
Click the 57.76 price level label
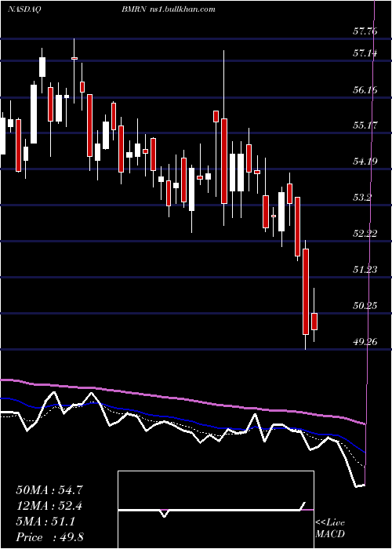coord(365,31)
